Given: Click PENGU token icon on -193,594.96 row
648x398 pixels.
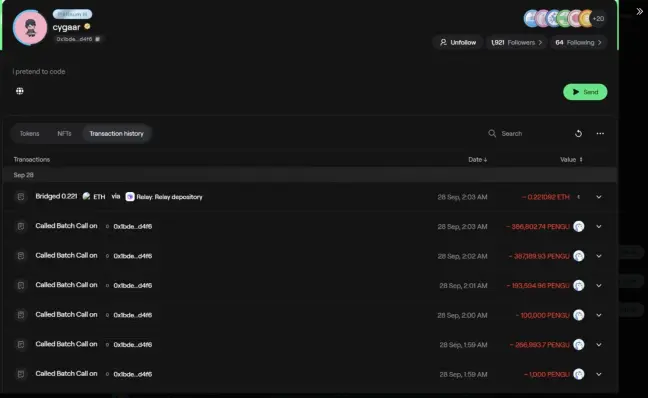Looking at the screenshot, I should tap(579, 286).
